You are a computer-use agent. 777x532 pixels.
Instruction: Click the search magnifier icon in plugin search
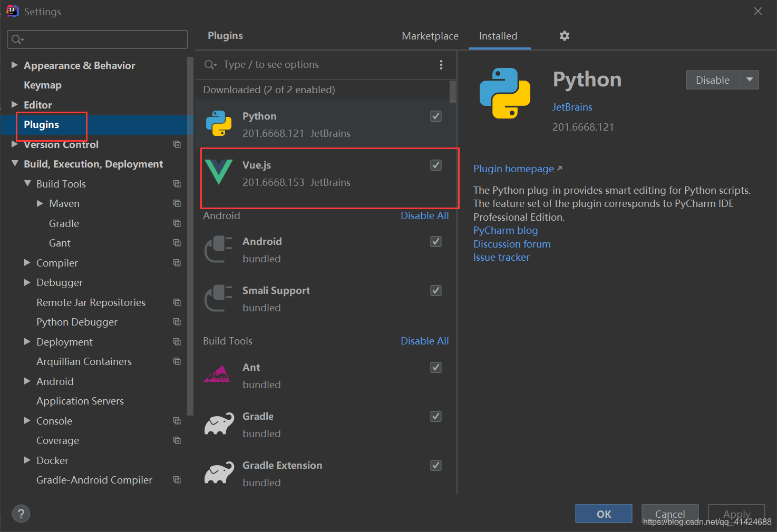coord(210,65)
